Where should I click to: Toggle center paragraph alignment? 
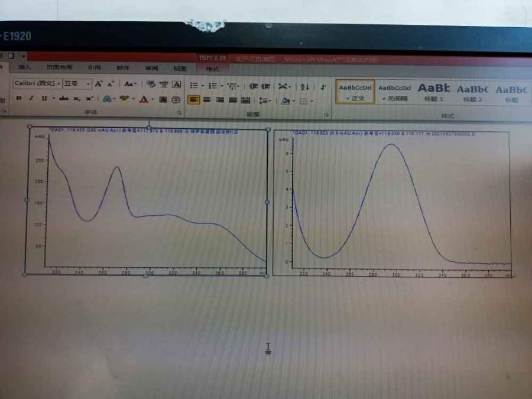[207, 100]
